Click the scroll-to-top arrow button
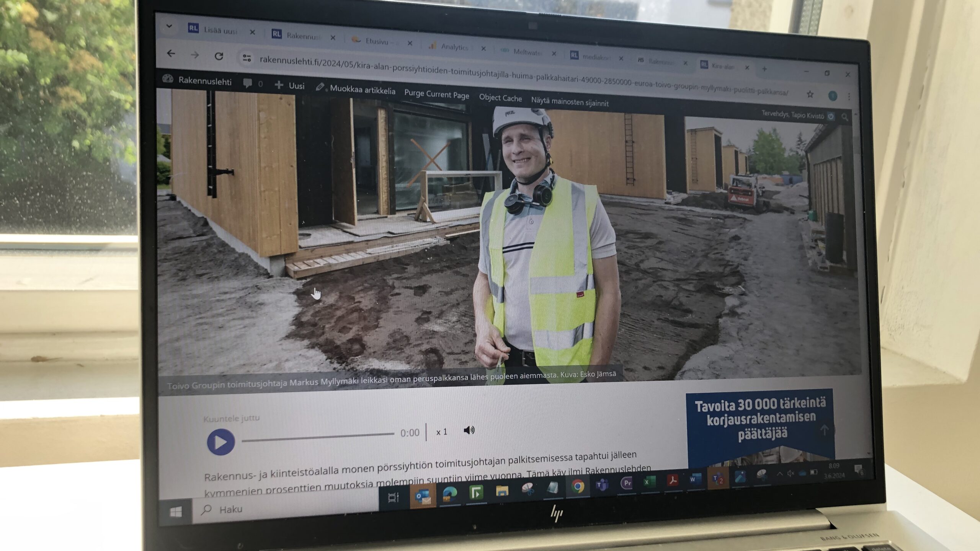 [825, 430]
